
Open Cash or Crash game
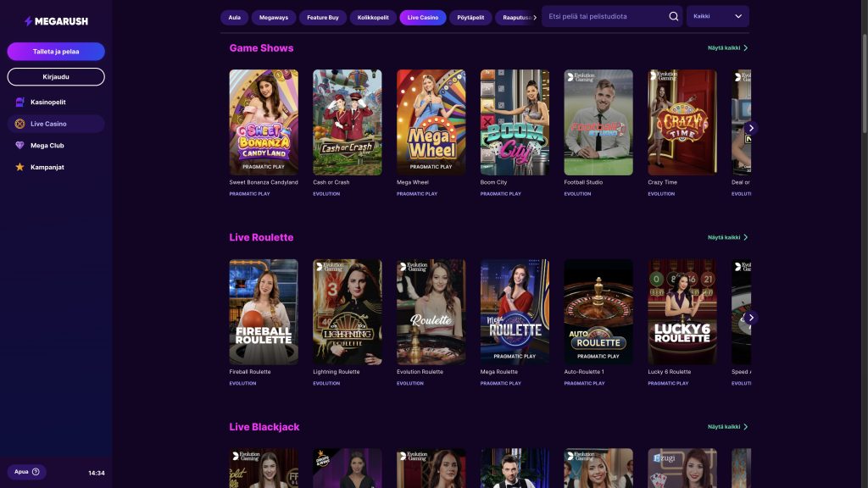coord(347,122)
